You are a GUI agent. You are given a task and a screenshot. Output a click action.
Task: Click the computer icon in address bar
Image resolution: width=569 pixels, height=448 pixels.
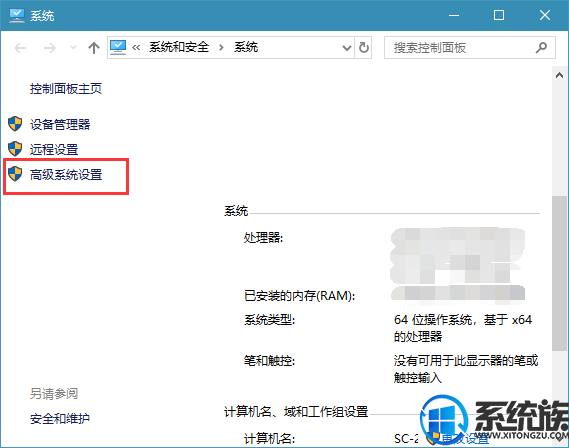tap(118, 47)
